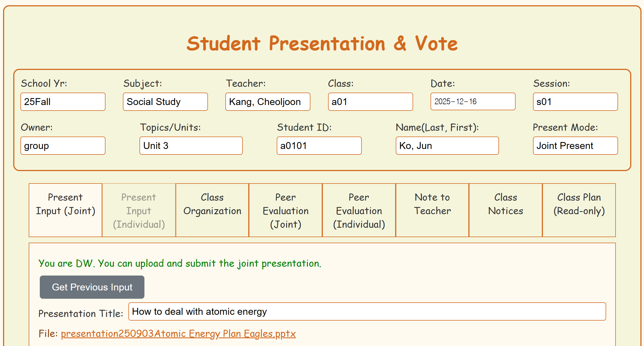Focus the Subject field with Social Study
644x346 pixels.
(165, 102)
